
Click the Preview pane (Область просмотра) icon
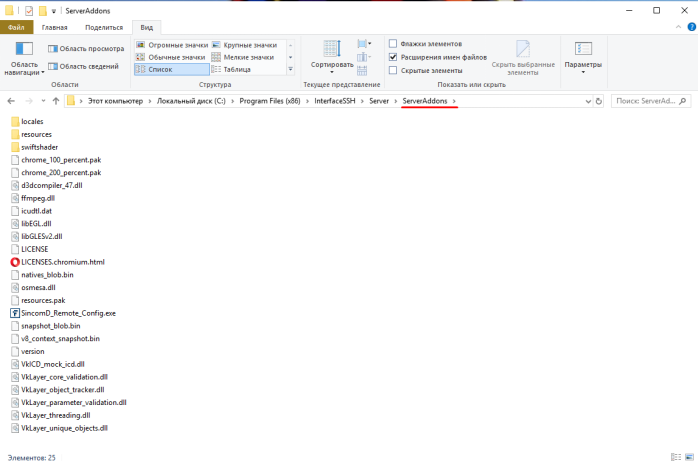52,48
